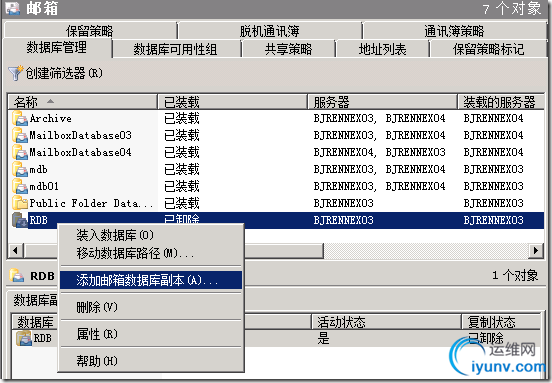Click the mdb database icon
The height and width of the screenshot is (383, 552).
click(x=20, y=169)
